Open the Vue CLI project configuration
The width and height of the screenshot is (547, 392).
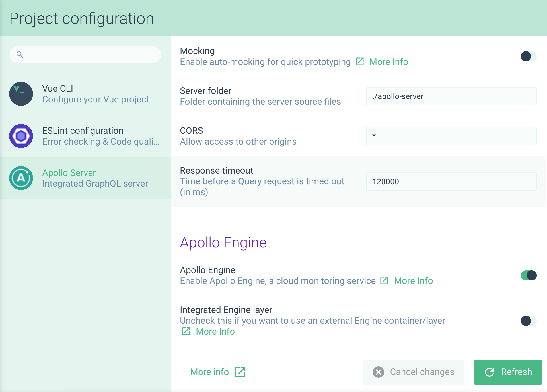click(x=85, y=93)
